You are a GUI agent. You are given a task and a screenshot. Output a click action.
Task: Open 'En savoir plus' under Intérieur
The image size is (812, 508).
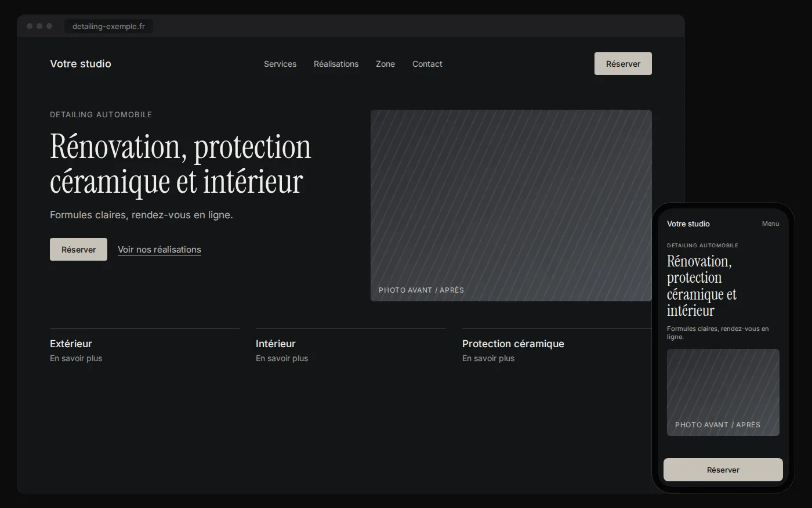(282, 358)
